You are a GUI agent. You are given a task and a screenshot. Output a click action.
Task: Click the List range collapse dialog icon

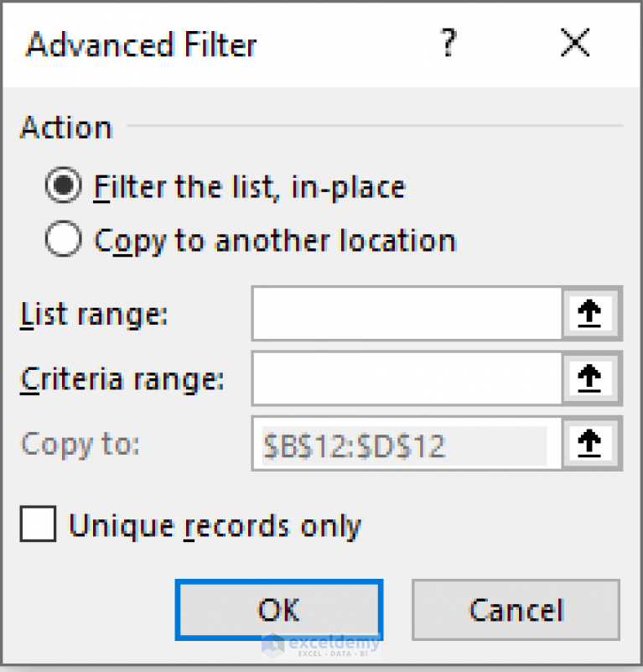click(590, 313)
